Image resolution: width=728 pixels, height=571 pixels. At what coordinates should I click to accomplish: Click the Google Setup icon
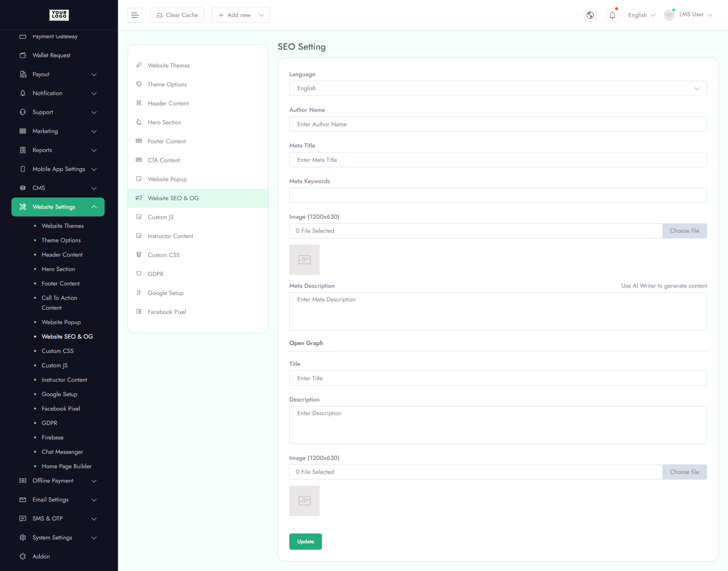pyautogui.click(x=139, y=293)
